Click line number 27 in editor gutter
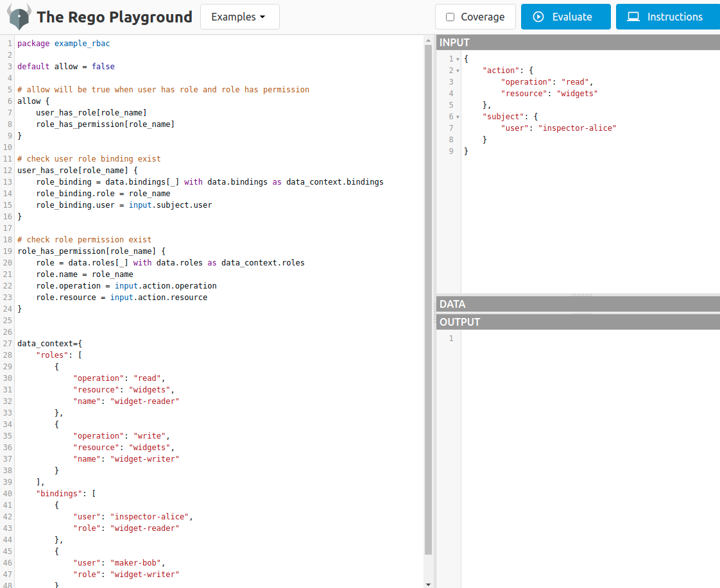720x588 pixels. point(7,344)
